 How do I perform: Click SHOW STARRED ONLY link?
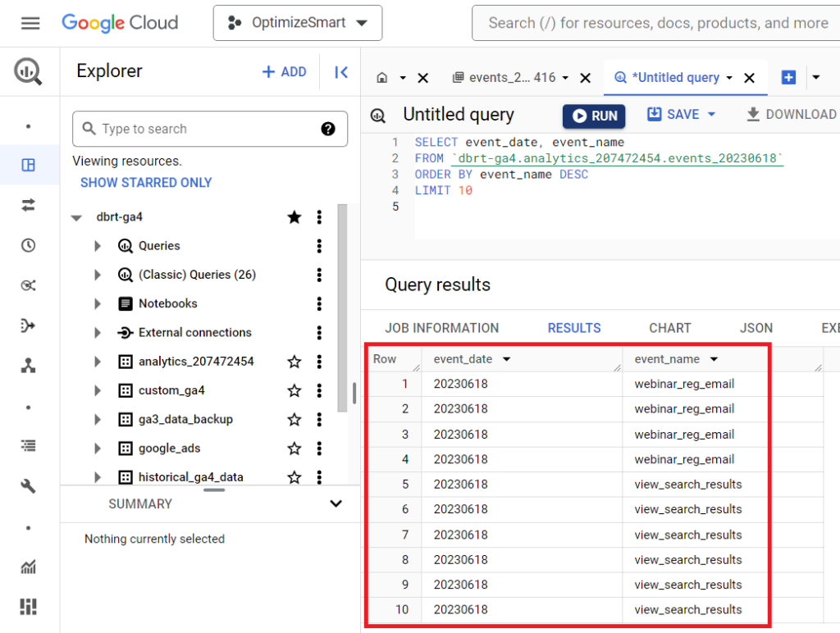pos(146,183)
